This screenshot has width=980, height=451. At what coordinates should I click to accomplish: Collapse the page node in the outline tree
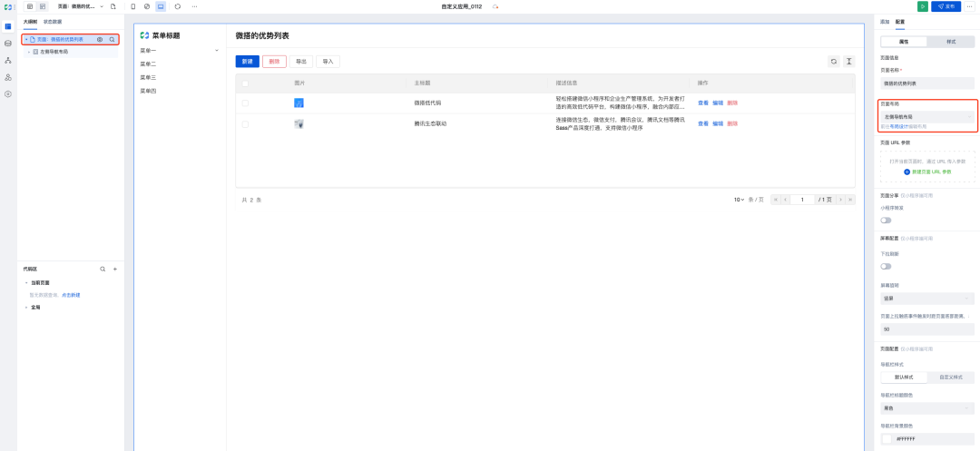26,39
